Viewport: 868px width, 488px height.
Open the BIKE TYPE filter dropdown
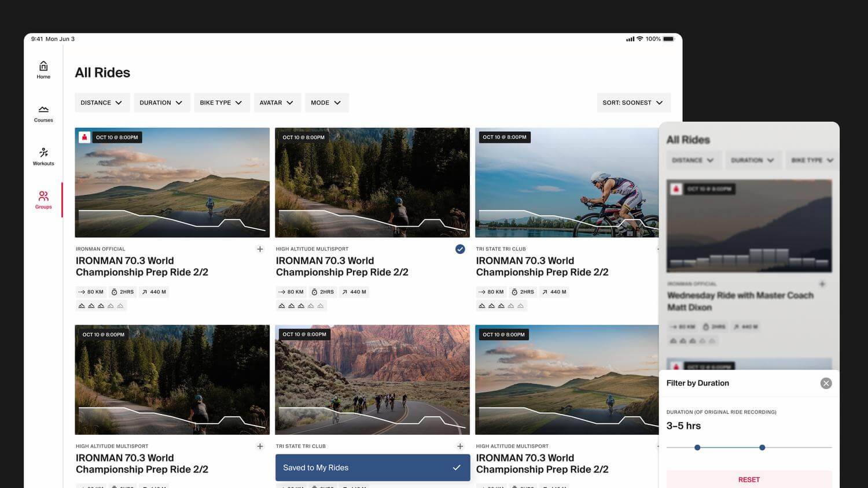coord(222,103)
